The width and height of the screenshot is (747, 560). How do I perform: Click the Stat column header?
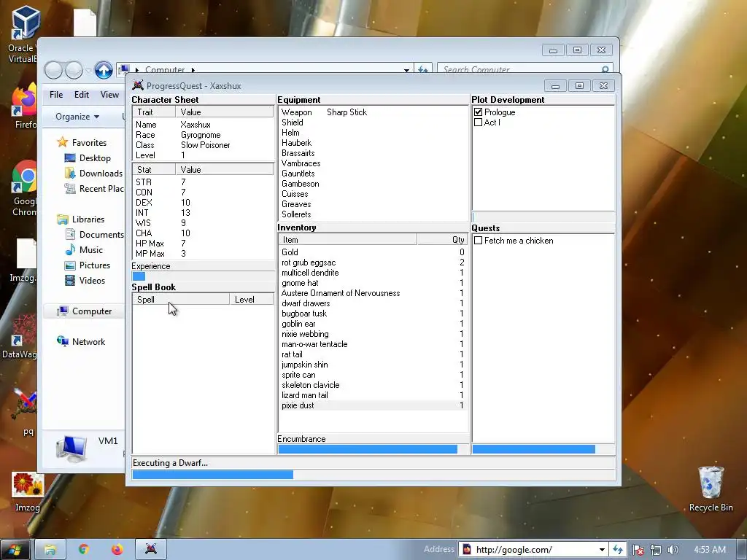pyautogui.click(x=154, y=169)
